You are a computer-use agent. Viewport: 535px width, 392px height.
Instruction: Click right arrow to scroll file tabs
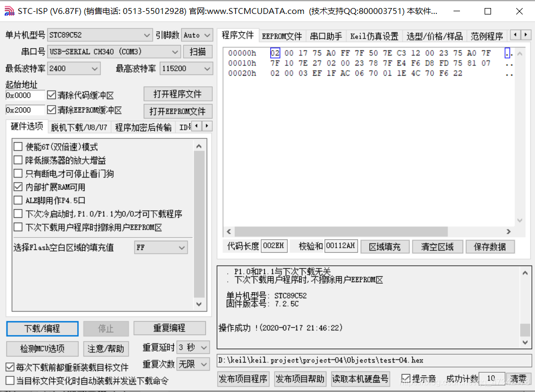pyautogui.click(x=524, y=35)
